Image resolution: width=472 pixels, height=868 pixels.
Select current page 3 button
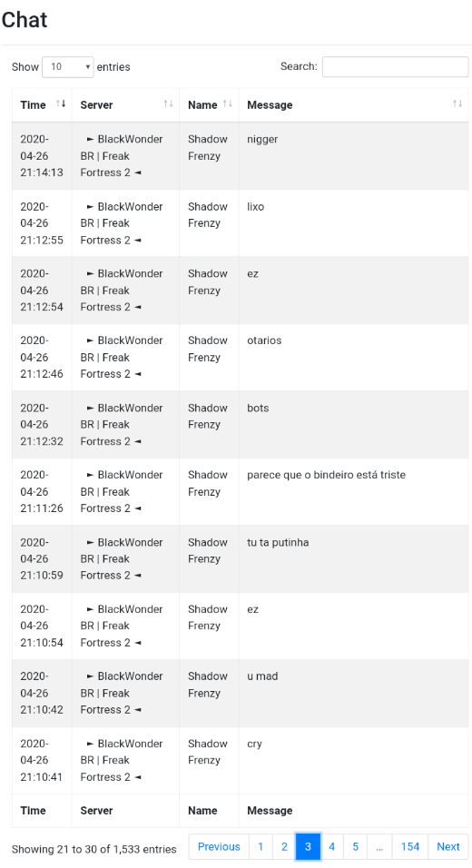tap(309, 846)
